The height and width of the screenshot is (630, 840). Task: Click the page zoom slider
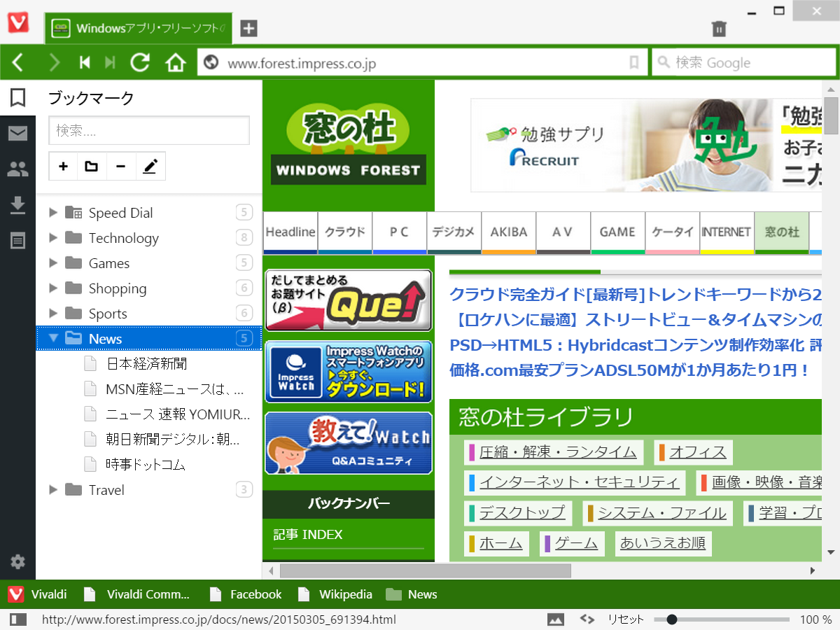pyautogui.click(x=673, y=619)
